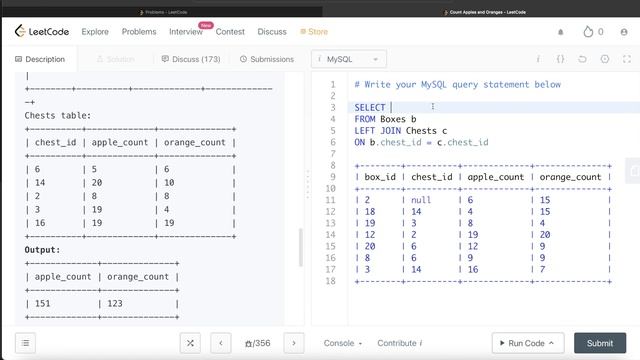Open the problem list menu icon
The height and width of the screenshot is (360, 640).
pyautogui.click(x=25, y=343)
